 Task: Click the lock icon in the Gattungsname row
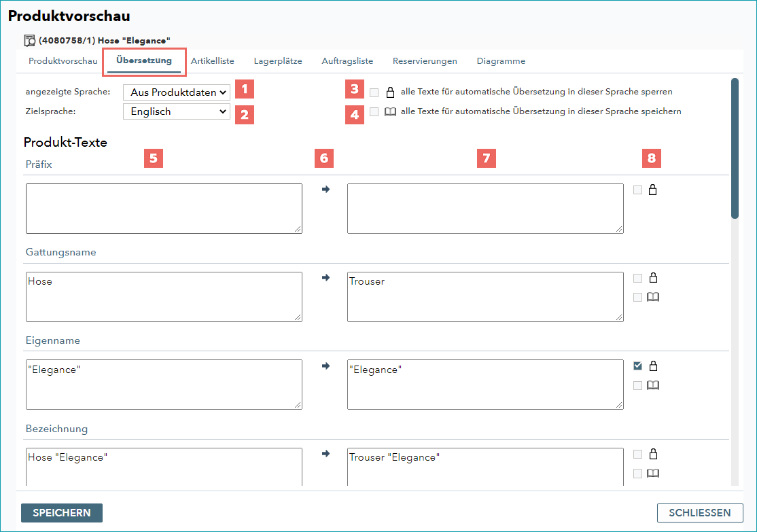pyautogui.click(x=653, y=278)
